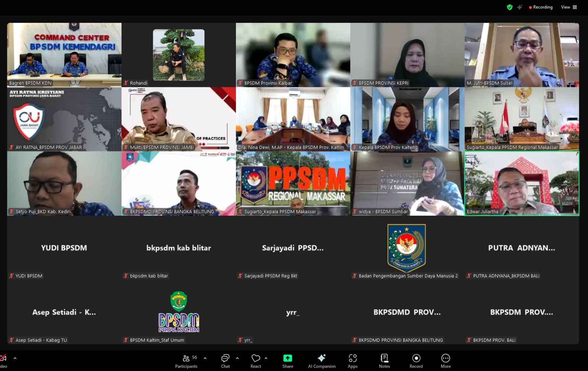
Task: Select BPSDM Provinsi Kalbar video tile
Action: tap(293, 55)
